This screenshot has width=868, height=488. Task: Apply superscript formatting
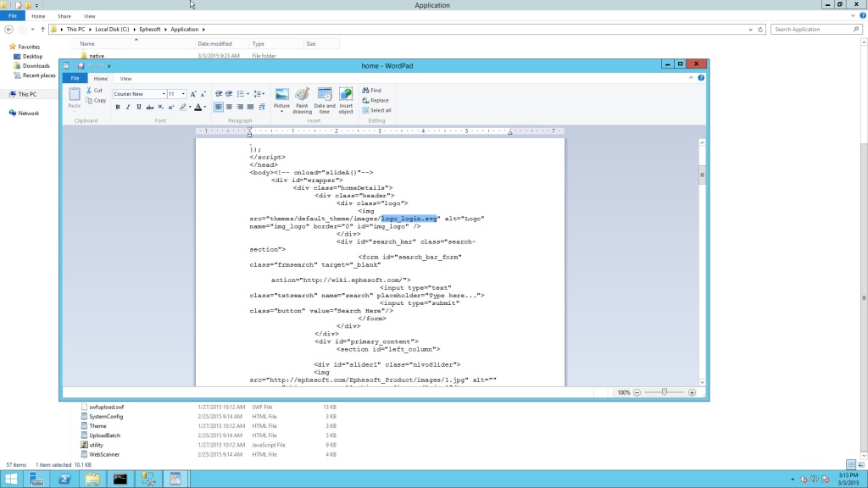click(x=171, y=108)
